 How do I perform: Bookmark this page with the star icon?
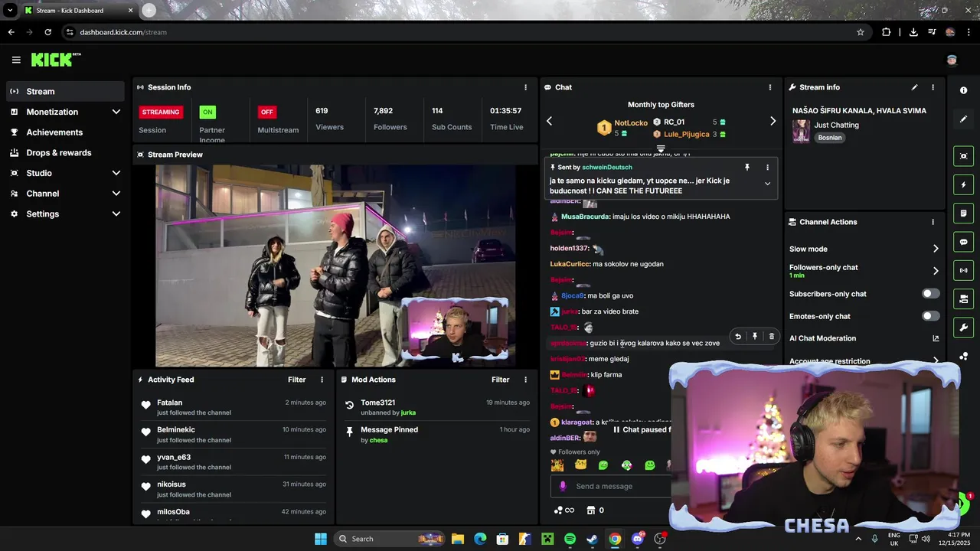click(861, 32)
